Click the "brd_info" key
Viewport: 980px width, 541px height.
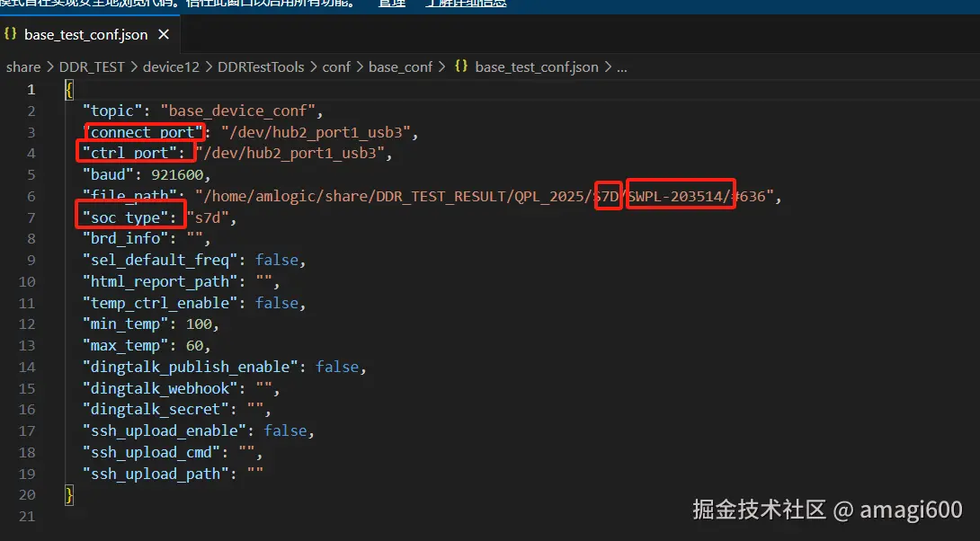click(125, 239)
